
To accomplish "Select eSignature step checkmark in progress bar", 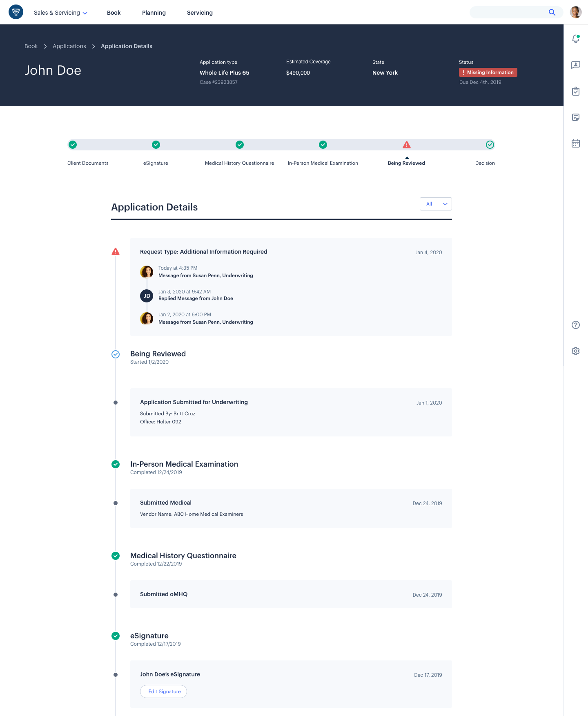I will [x=156, y=145].
